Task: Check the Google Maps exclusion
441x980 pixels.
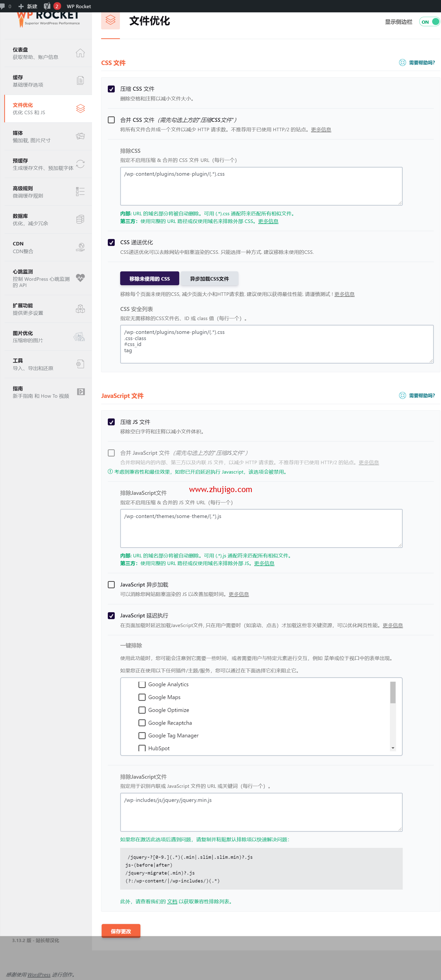Action: click(142, 697)
